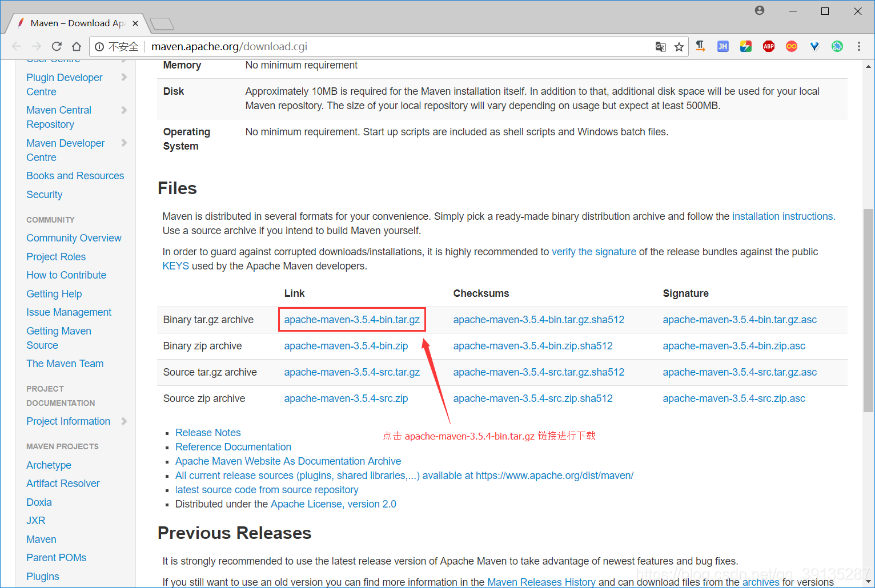Open How to Contribute link

[66, 275]
